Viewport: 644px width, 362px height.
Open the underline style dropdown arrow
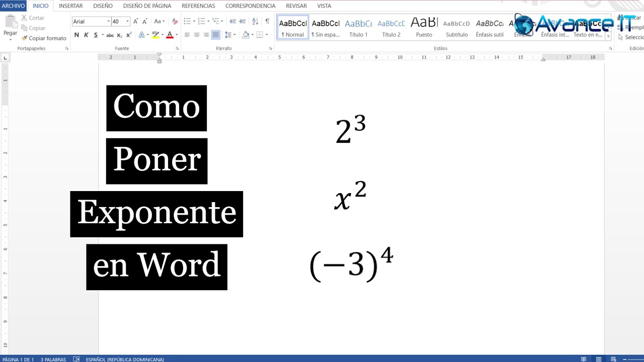[x=102, y=35]
